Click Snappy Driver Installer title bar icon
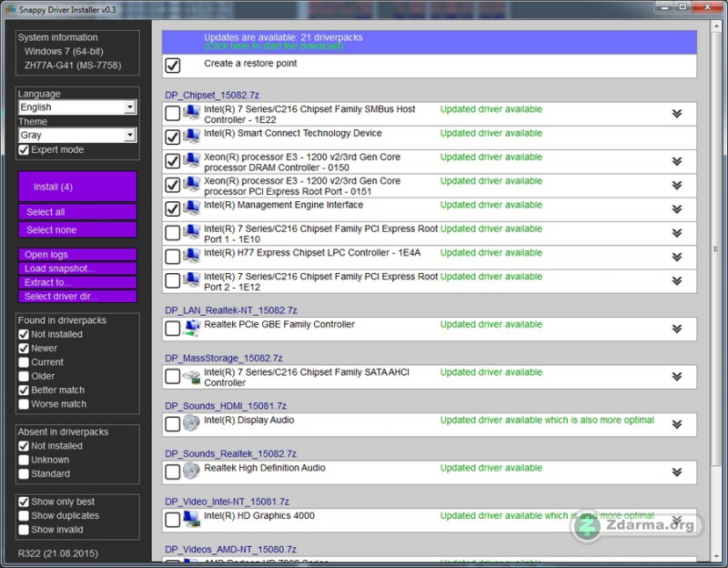This screenshot has height=568, width=728. pos(10,9)
